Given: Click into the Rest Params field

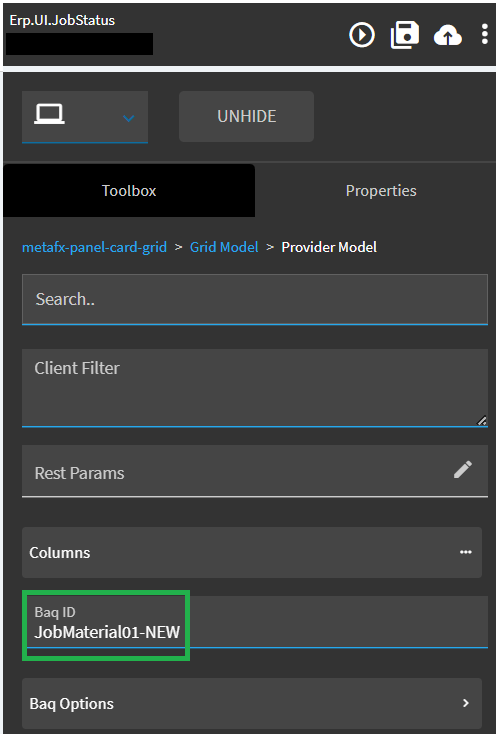Looking at the screenshot, I should [x=255, y=471].
